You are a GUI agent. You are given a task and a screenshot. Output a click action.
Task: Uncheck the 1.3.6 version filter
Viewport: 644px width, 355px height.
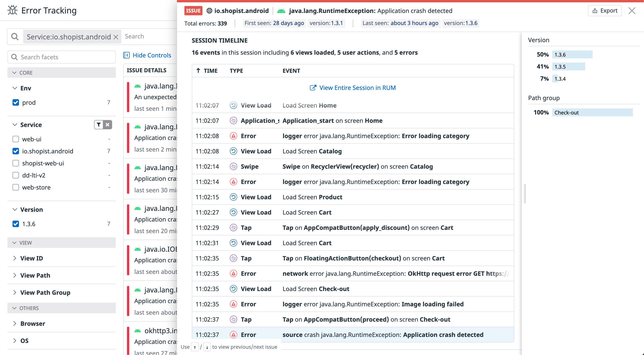(16, 224)
